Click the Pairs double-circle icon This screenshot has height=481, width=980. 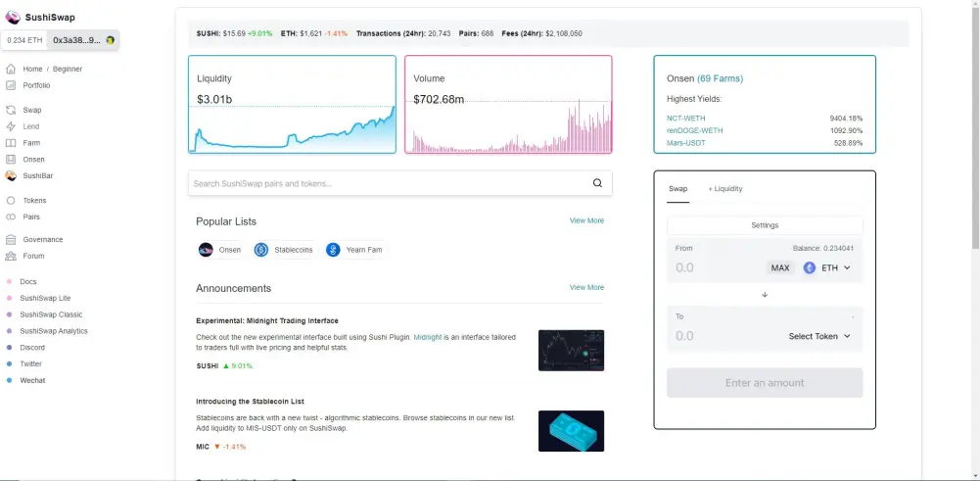click(11, 217)
